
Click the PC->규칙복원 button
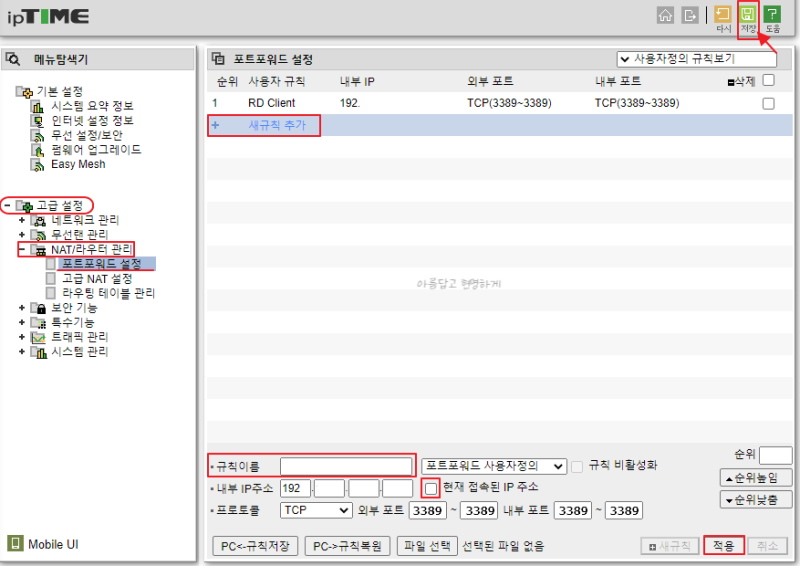[347, 546]
